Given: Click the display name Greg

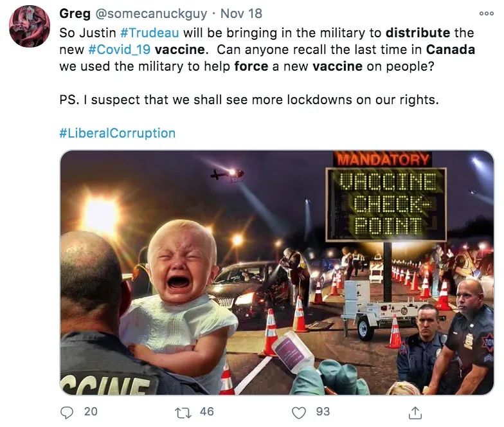Looking at the screenshot, I should click(75, 14).
